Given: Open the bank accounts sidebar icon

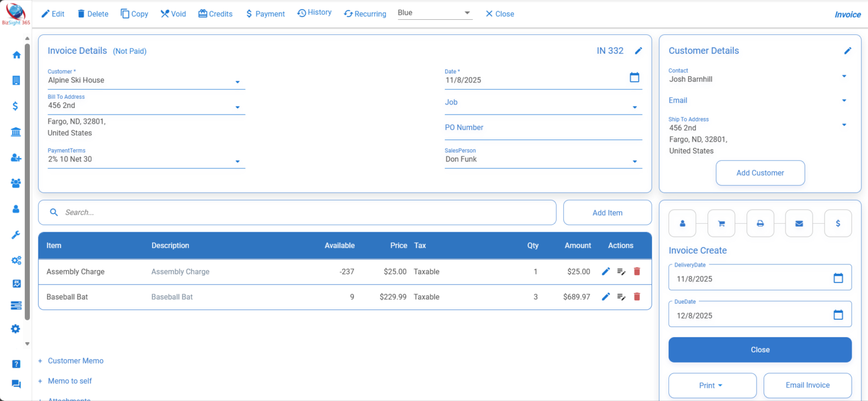Looking at the screenshot, I should pyautogui.click(x=16, y=132).
